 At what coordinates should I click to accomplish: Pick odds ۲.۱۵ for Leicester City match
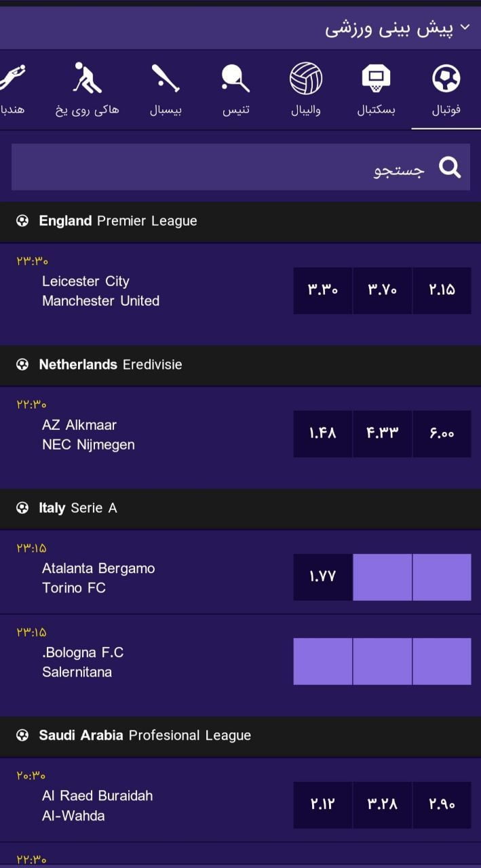[442, 290]
